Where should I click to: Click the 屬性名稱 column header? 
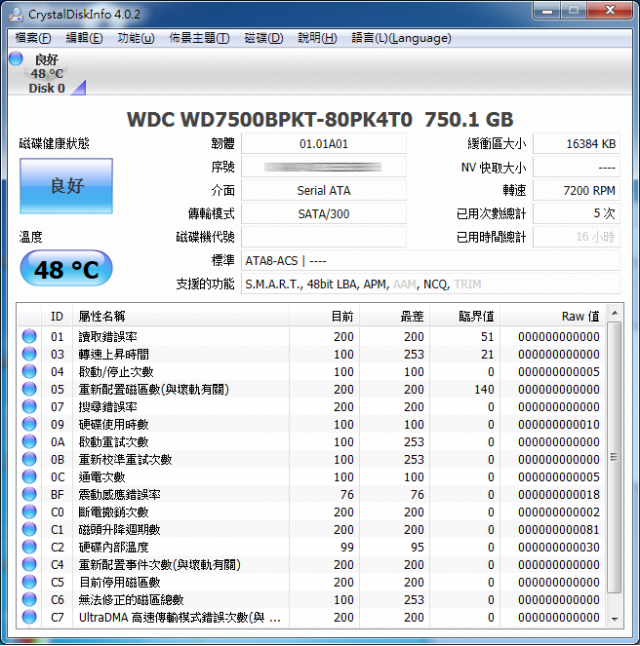coord(181,316)
